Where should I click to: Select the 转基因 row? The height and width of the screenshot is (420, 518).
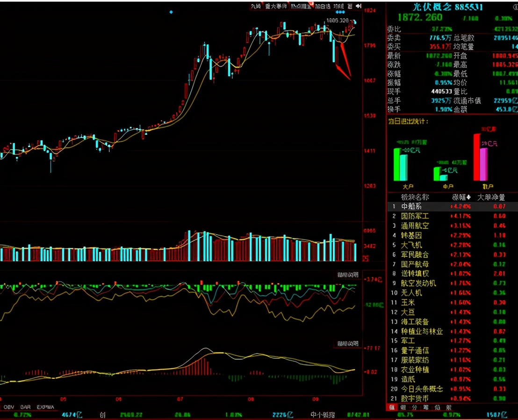click(x=453, y=235)
